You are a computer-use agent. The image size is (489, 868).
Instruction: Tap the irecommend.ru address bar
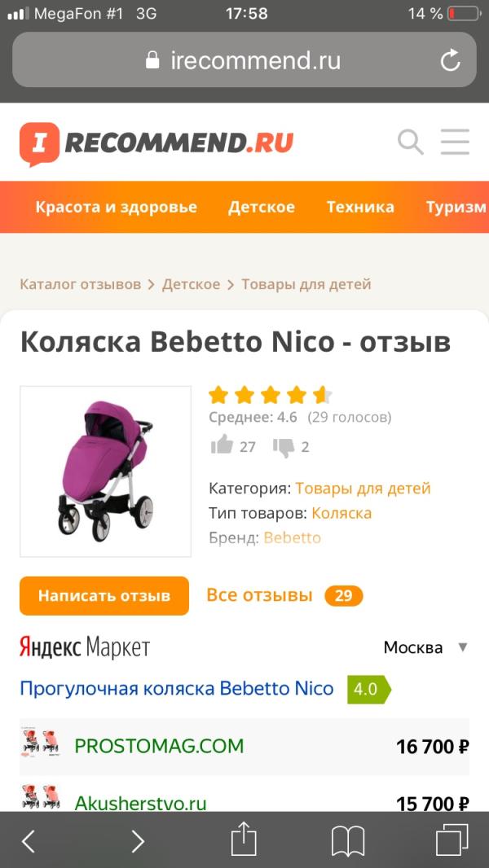click(244, 60)
